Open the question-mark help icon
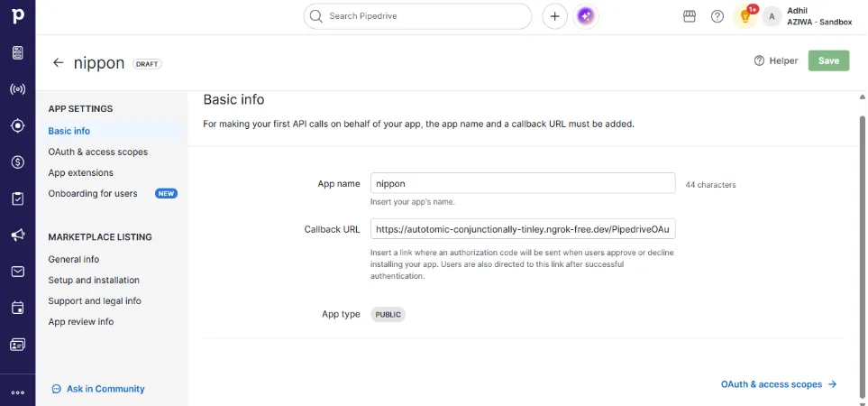The height and width of the screenshot is (406, 868). point(717,16)
